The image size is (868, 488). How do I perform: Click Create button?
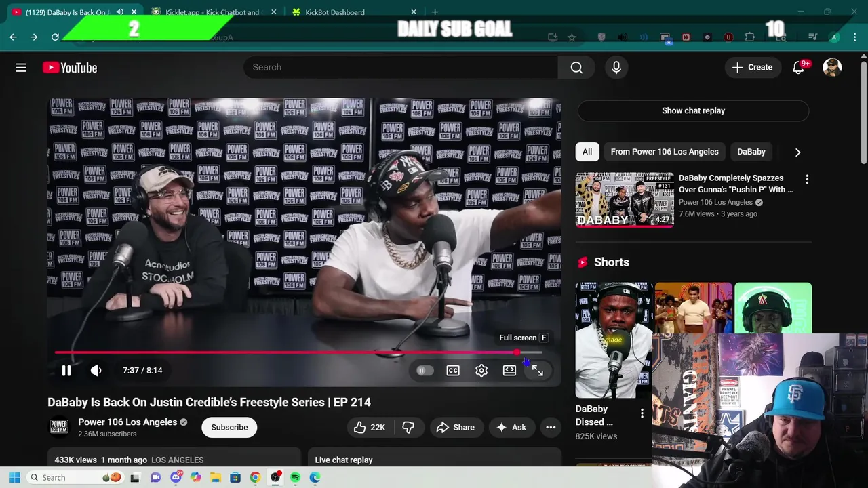tap(752, 67)
